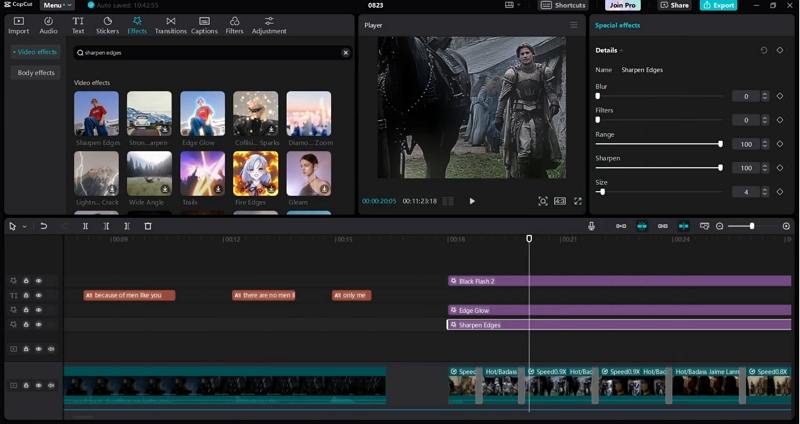Adjust the Size slider
Screen dimensions: 800x424
point(659,192)
